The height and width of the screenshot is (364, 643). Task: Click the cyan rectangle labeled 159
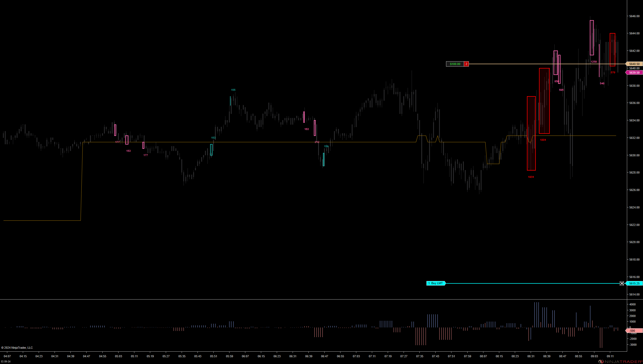point(324,160)
